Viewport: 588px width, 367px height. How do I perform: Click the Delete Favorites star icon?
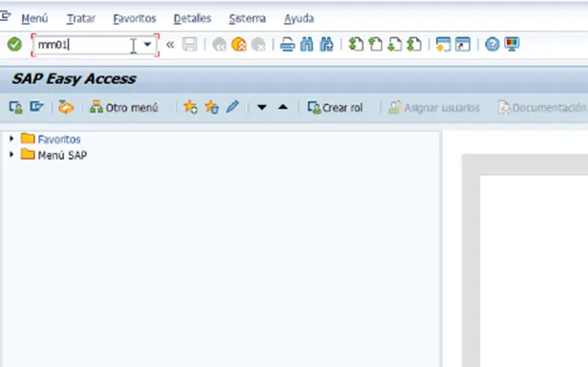[212, 107]
